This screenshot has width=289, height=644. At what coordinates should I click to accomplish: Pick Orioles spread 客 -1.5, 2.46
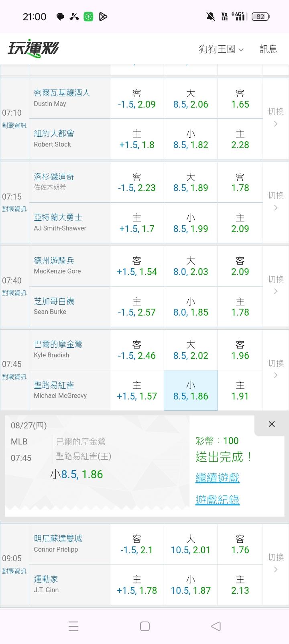[137, 350]
